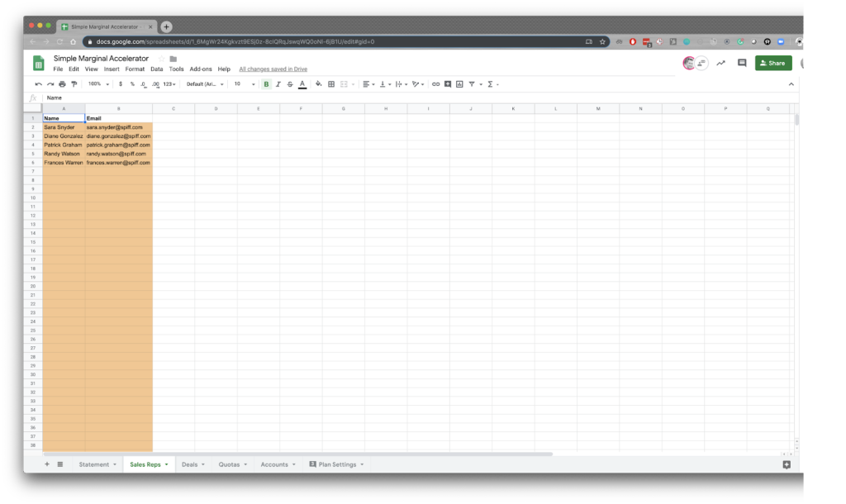Switch to the Deals sheet tab
The height and width of the screenshot is (504, 846).
click(188, 464)
